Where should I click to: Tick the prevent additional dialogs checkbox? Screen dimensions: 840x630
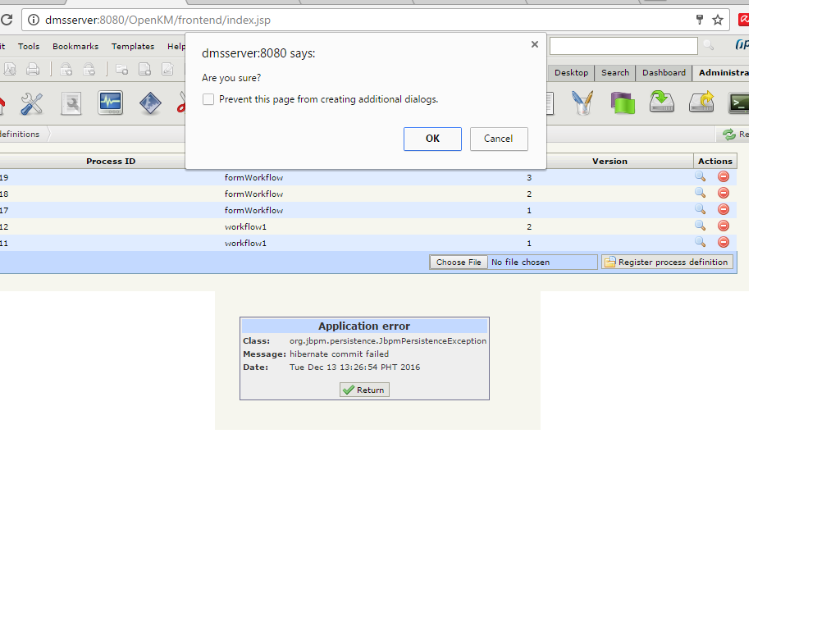click(208, 99)
